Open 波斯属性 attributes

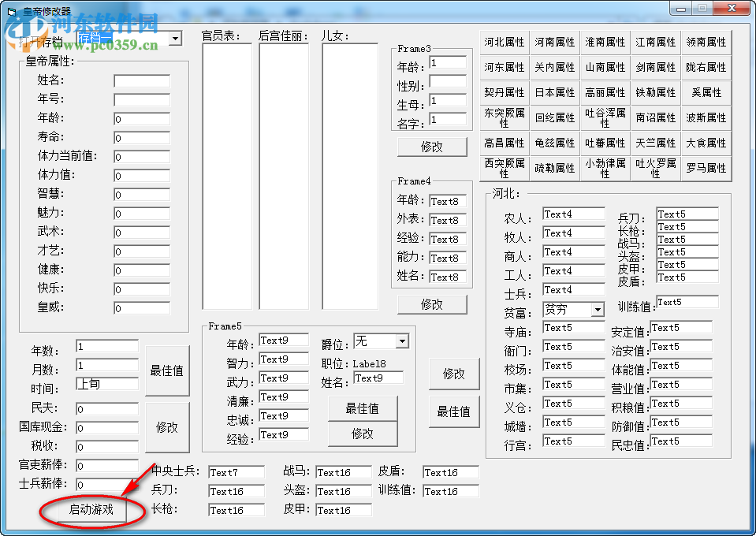[x=706, y=117]
